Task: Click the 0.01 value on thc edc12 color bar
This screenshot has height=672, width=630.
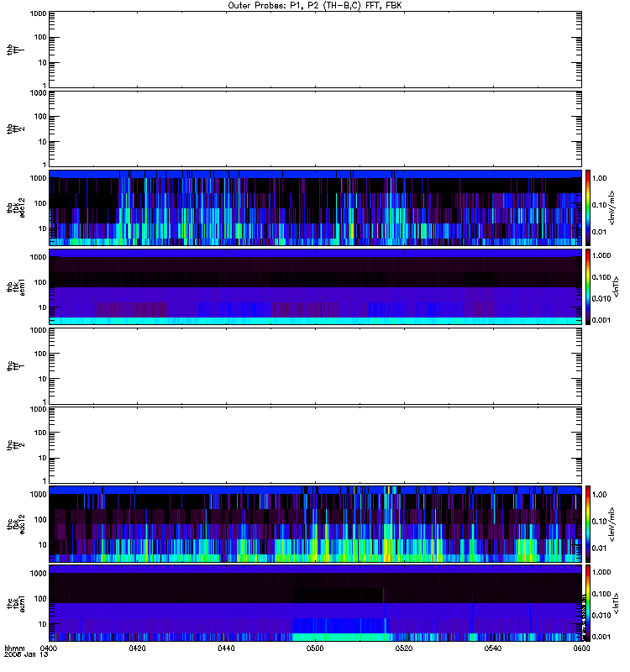Action: 599,549
